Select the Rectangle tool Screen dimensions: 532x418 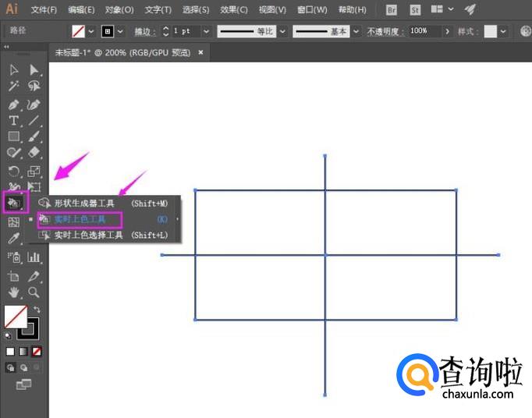pyautogui.click(x=13, y=136)
